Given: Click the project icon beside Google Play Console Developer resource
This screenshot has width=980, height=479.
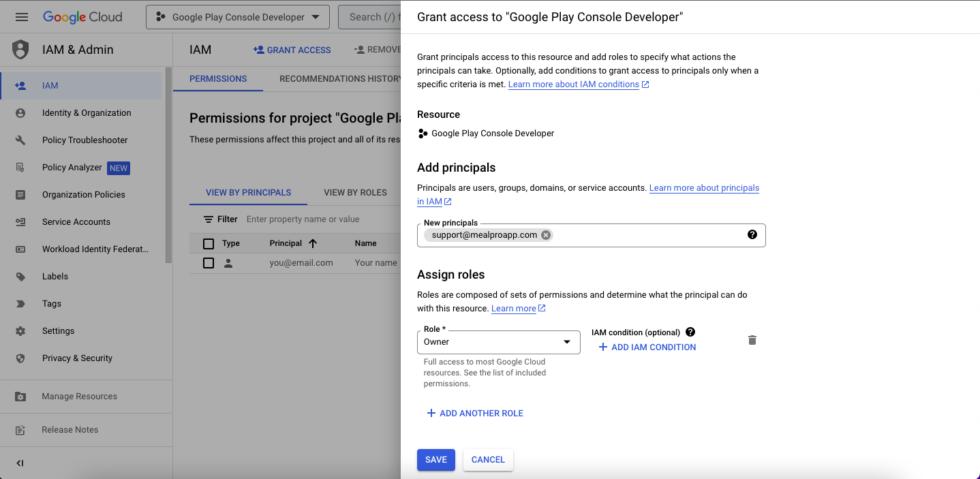Looking at the screenshot, I should [x=423, y=134].
